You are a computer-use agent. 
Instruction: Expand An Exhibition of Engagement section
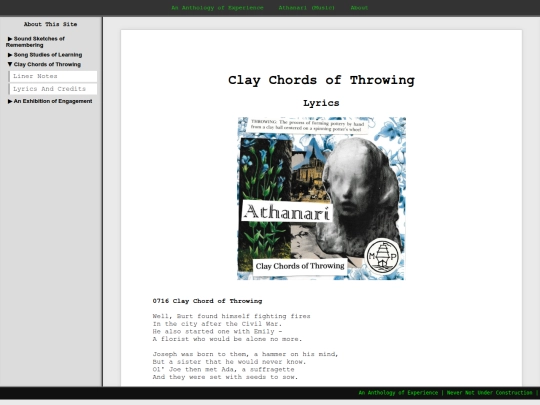[x=50, y=101]
